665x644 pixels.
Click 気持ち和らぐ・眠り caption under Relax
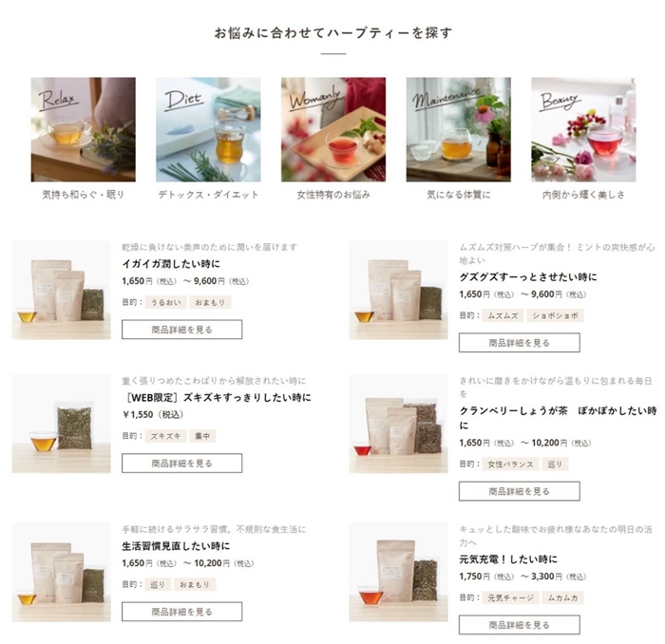[x=84, y=195]
